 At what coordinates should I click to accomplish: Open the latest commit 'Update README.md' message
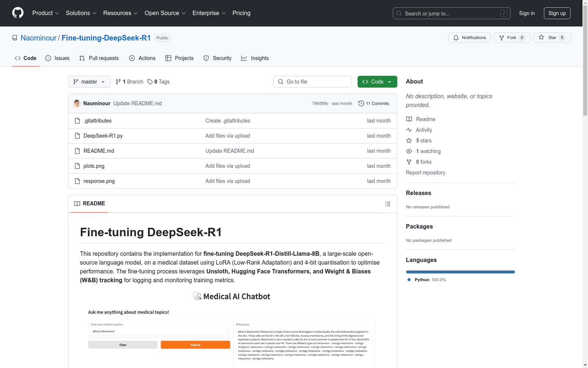click(137, 103)
